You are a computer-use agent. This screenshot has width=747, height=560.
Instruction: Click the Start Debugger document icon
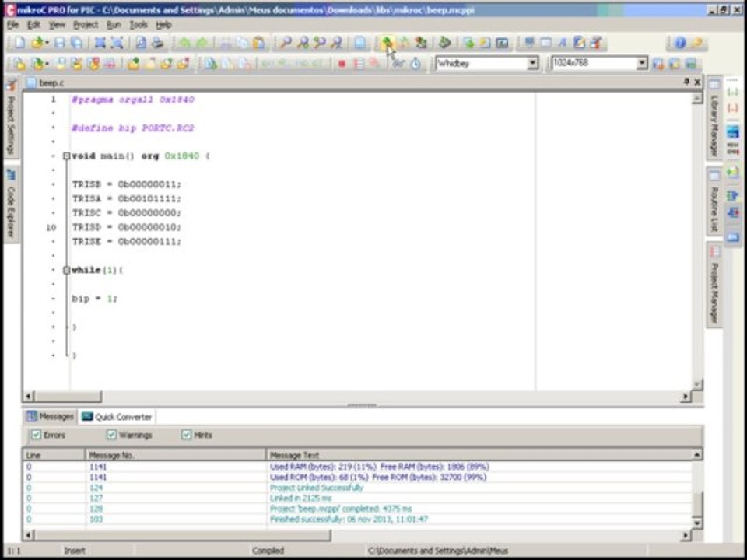[x=211, y=63]
